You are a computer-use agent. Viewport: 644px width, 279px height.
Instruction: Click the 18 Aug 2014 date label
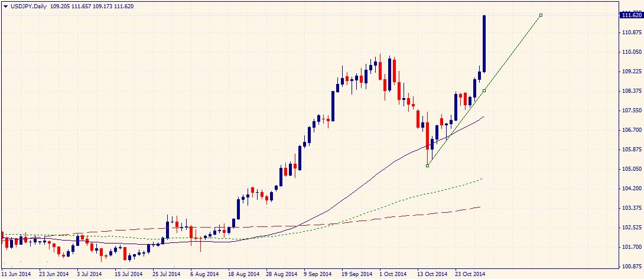point(245,274)
